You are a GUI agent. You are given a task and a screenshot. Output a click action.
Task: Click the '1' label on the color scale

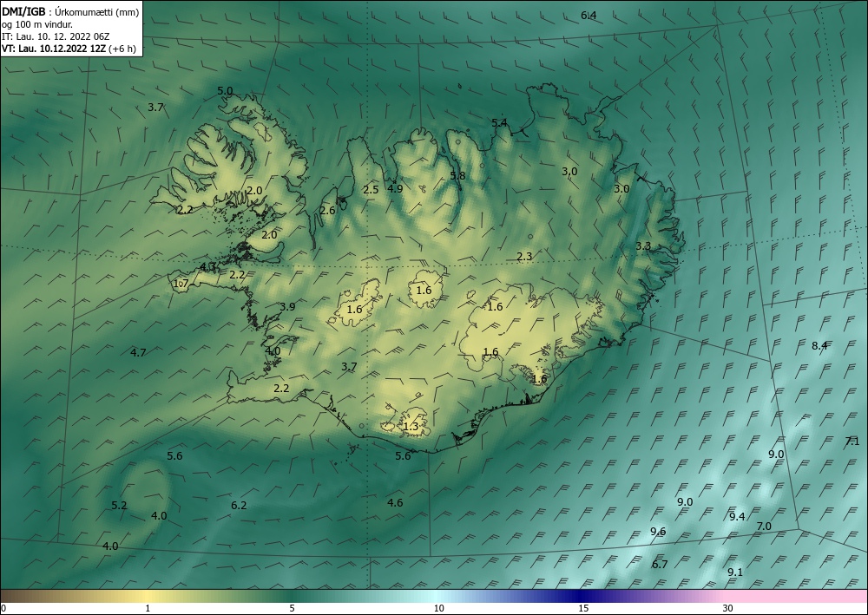[x=148, y=608]
